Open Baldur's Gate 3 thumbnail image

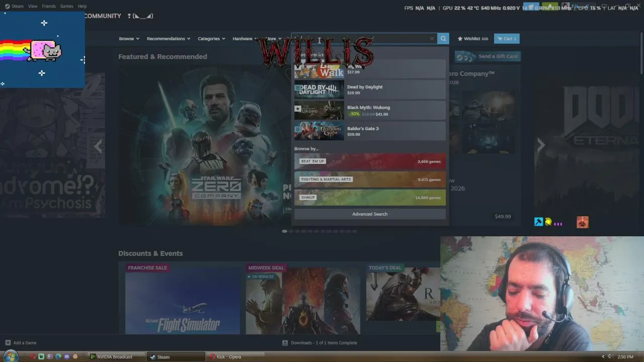(319, 131)
